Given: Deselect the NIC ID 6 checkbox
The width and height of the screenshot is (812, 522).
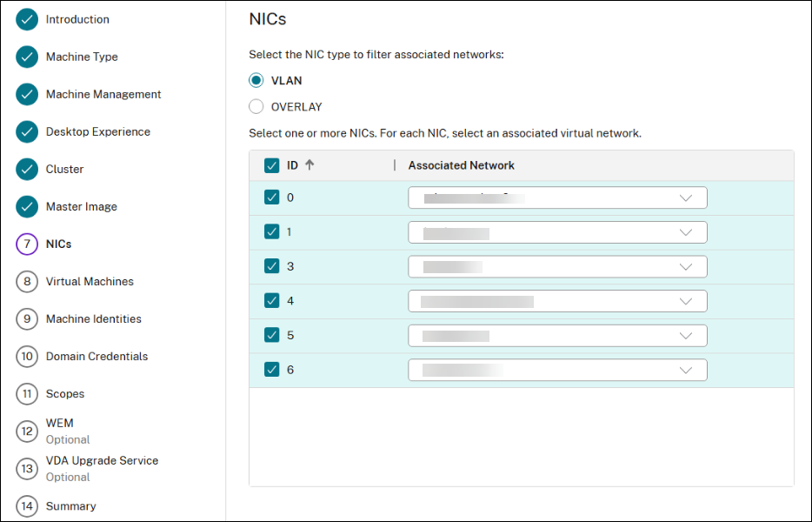Looking at the screenshot, I should (x=272, y=369).
